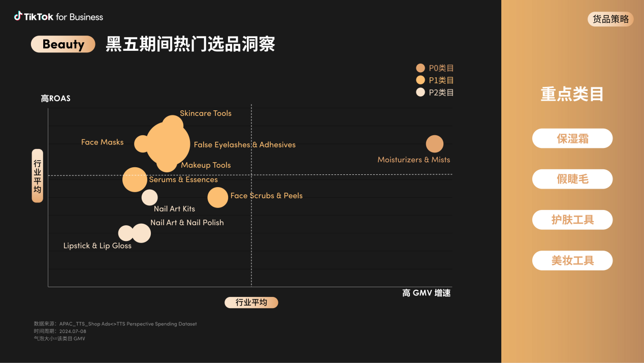Viewport: 644px width, 363px height.
Task: Select the 货品策略 tab label
Action: point(610,19)
